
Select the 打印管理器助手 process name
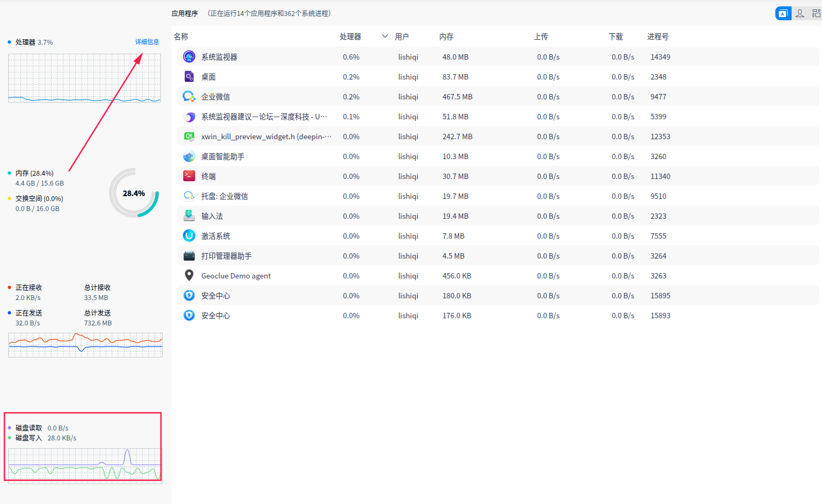tap(226, 256)
